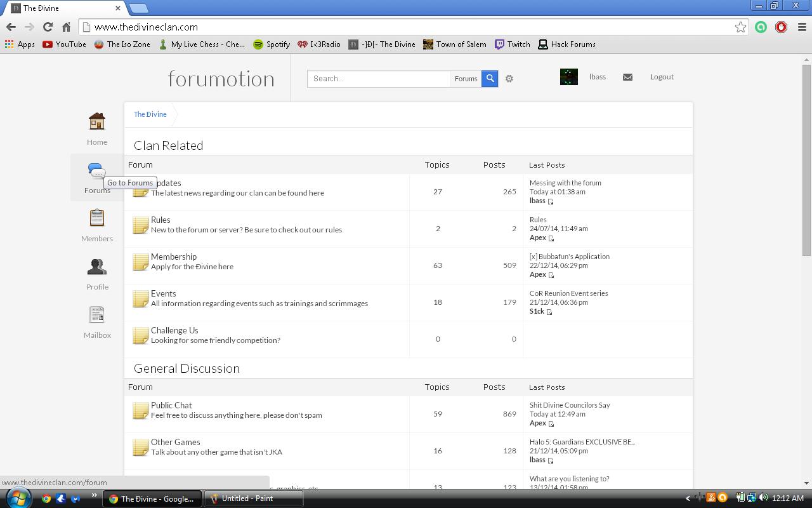The width and height of the screenshot is (812, 508).
Task: View last post icon in Rules row
Action: tap(551, 238)
